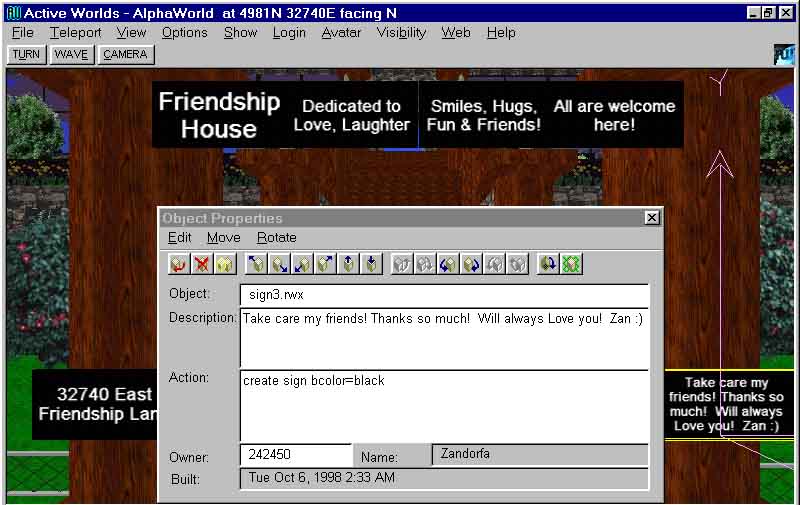Click first grayed rotate icon after move-down icon
This screenshot has width=800, height=505.
[x=402, y=264]
